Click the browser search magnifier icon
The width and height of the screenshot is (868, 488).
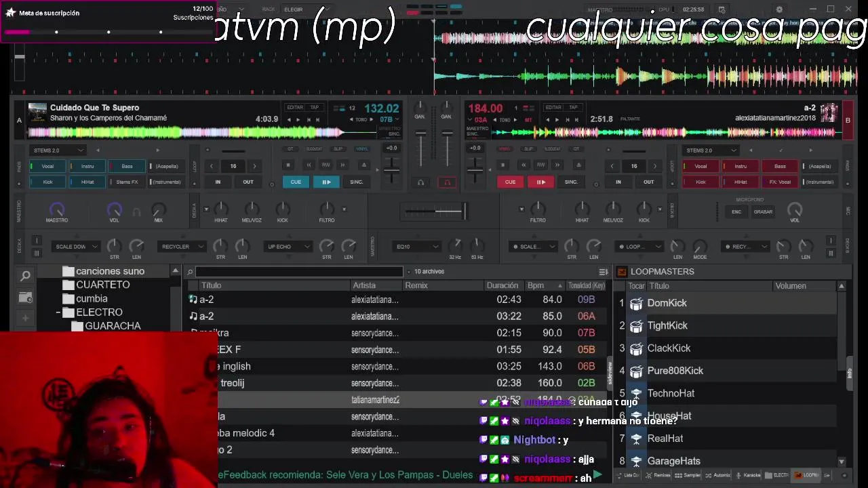pyautogui.click(x=25, y=276)
